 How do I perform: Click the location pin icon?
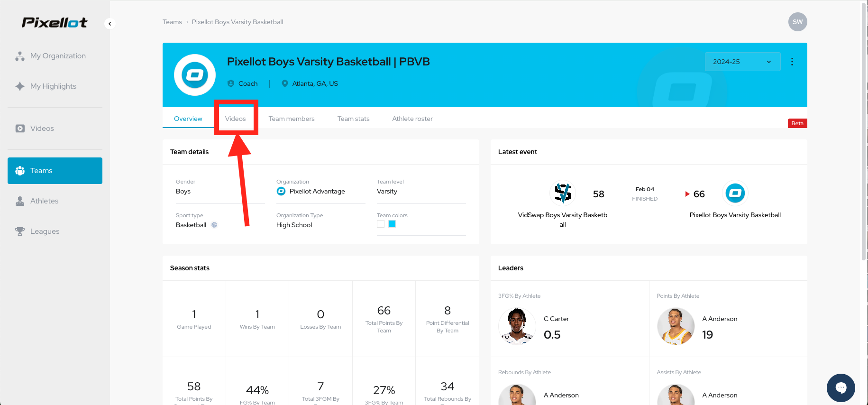(x=285, y=83)
